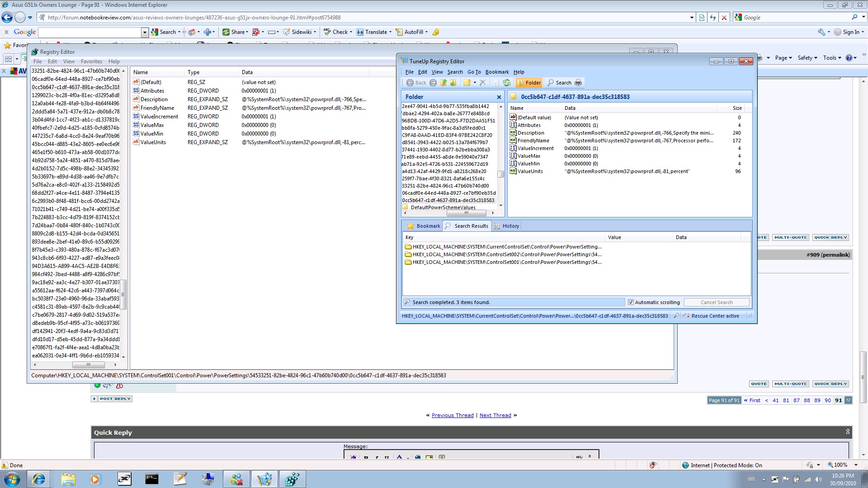Select the DefaultPowerSchemeValues folder in TuneUp
The image size is (868, 488).
tap(443, 207)
